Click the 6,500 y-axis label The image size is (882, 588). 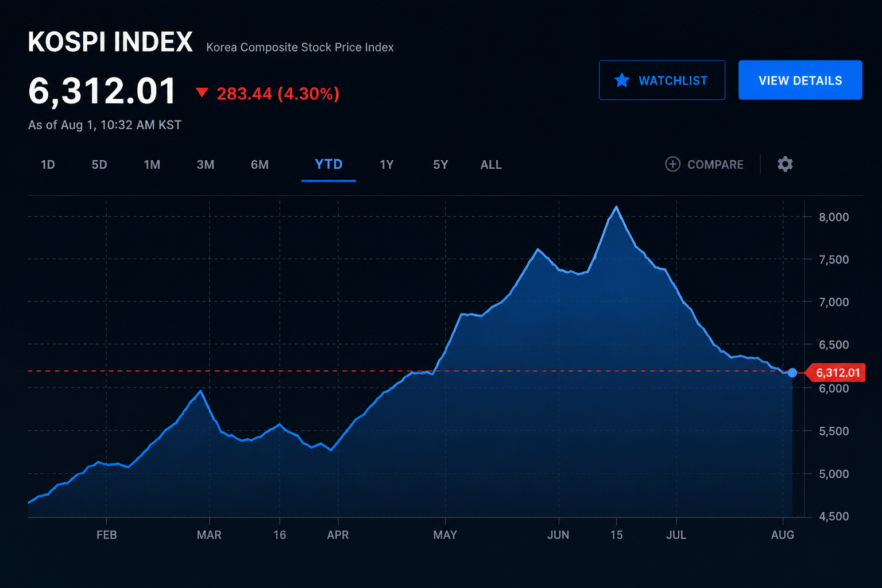[834, 345]
